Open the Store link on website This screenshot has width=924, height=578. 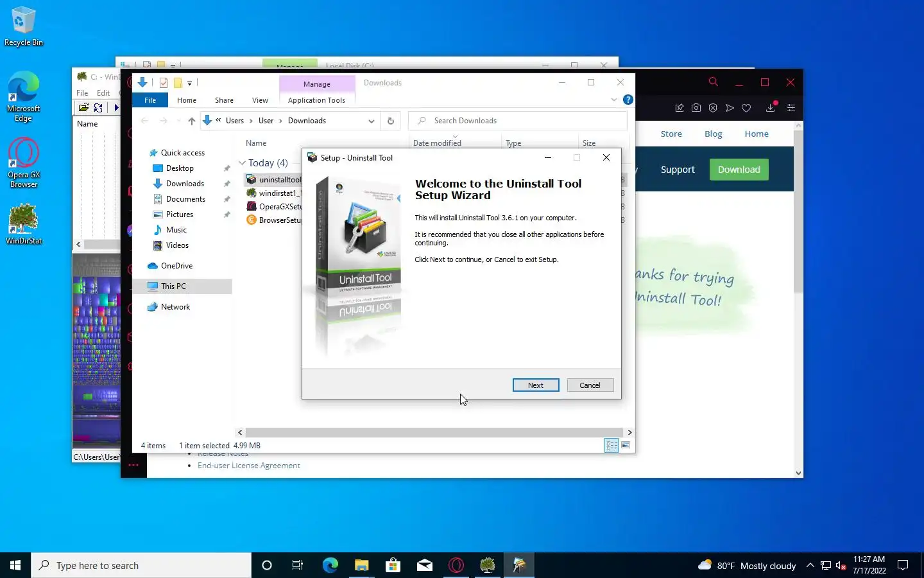[x=671, y=134]
